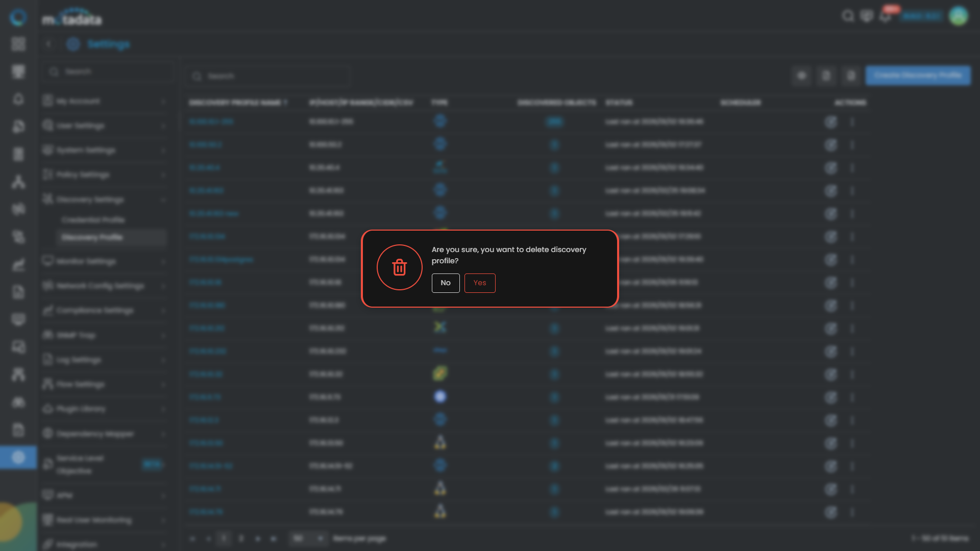Image resolution: width=980 pixels, height=551 pixels.
Task: Click the Motadata logo icon
Action: (18, 17)
